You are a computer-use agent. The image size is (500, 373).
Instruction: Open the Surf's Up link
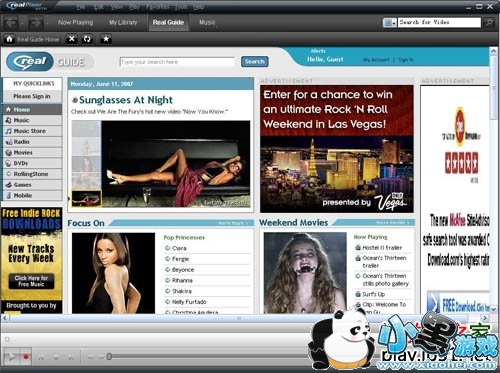(x=374, y=294)
